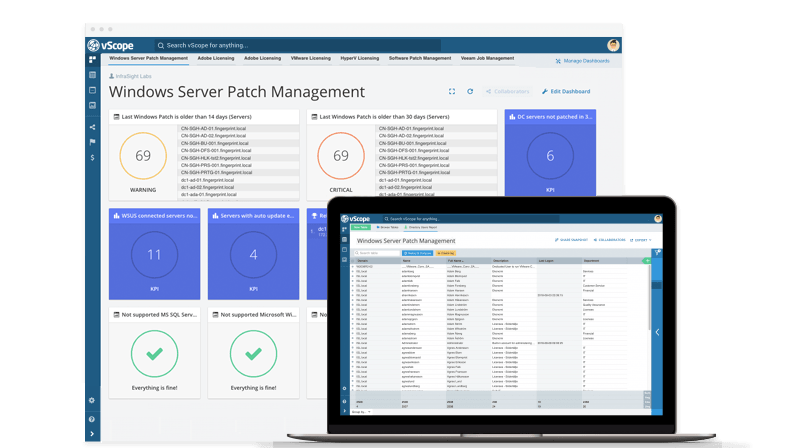The height and width of the screenshot is (448, 800).
Task: Open the filter funnel icon on laptop panel
Action: [x=657, y=253]
